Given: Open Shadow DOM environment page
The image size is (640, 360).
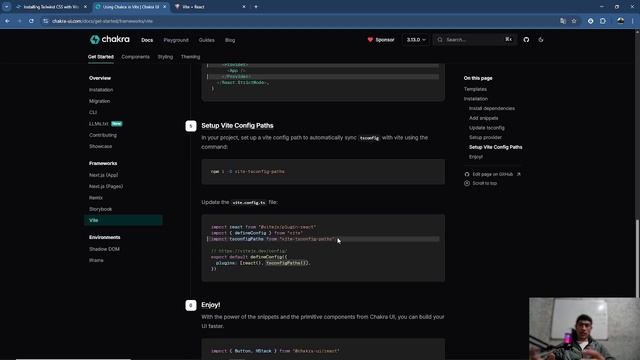Looking at the screenshot, I should coord(104,249).
